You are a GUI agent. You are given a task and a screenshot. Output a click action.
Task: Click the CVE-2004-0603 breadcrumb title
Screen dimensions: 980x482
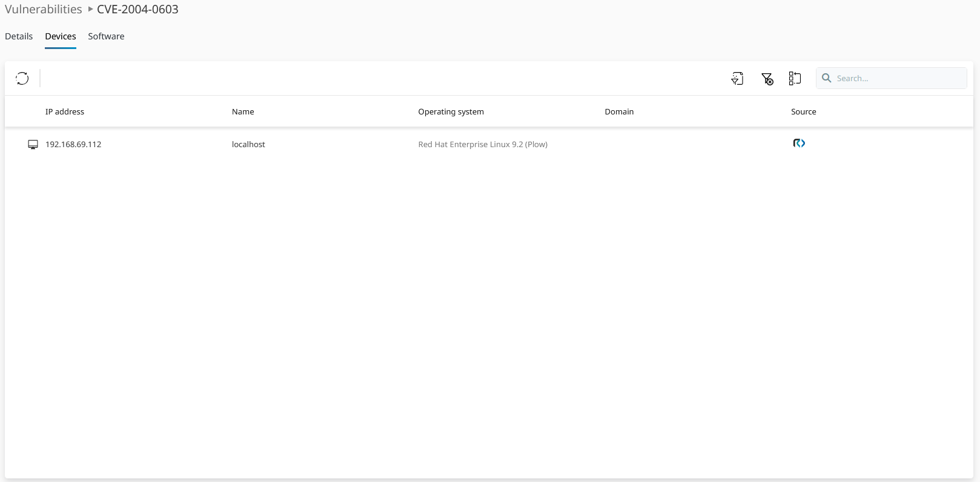click(x=137, y=9)
